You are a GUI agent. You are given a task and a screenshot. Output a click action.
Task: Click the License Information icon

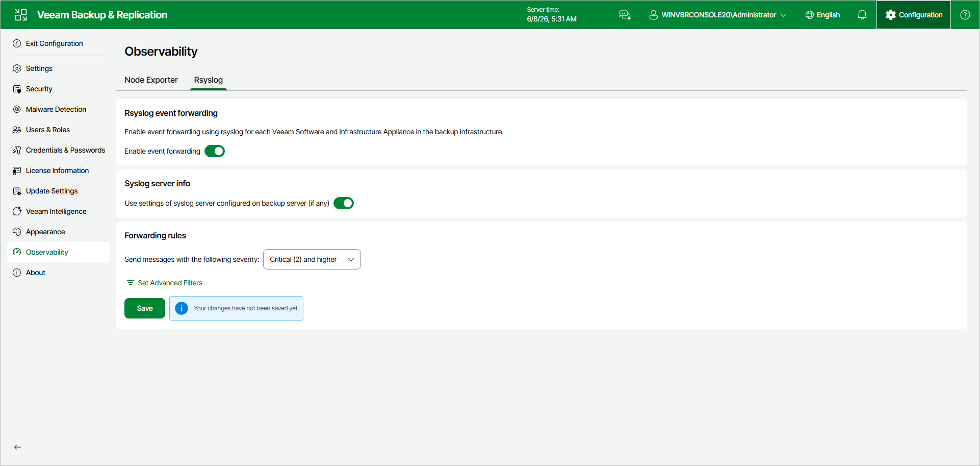17,170
